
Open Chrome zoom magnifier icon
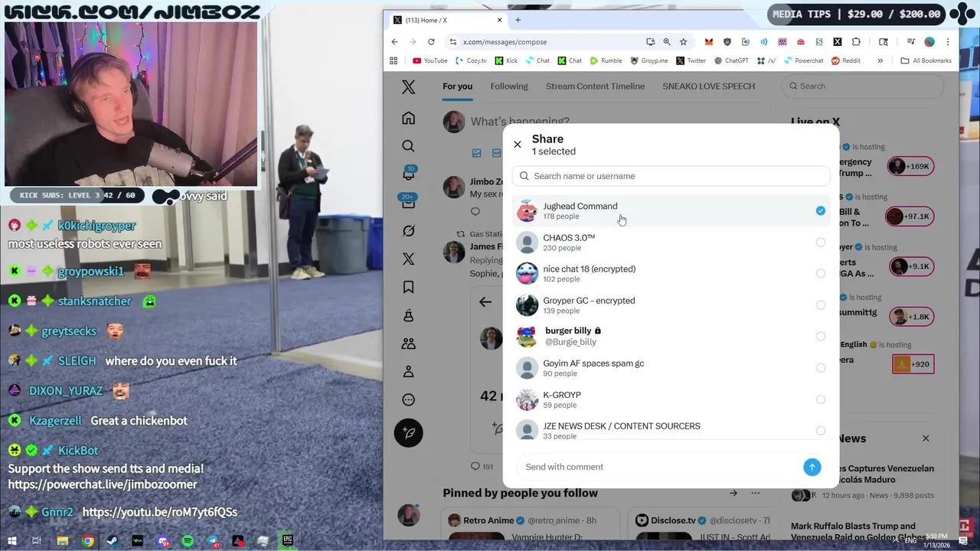(x=667, y=42)
